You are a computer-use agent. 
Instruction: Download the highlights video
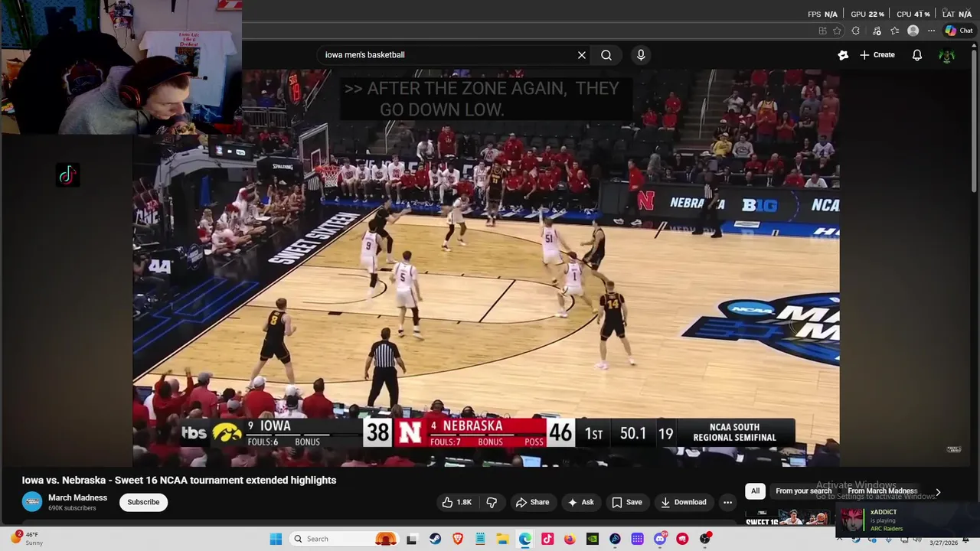(683, 502)
